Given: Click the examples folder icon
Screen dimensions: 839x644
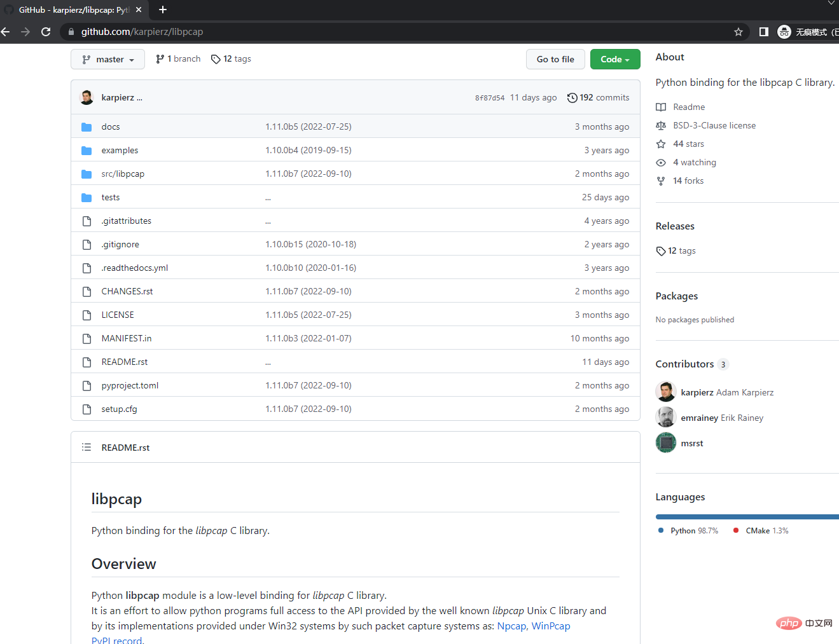Looking at the screenshot, I should 87,151.
